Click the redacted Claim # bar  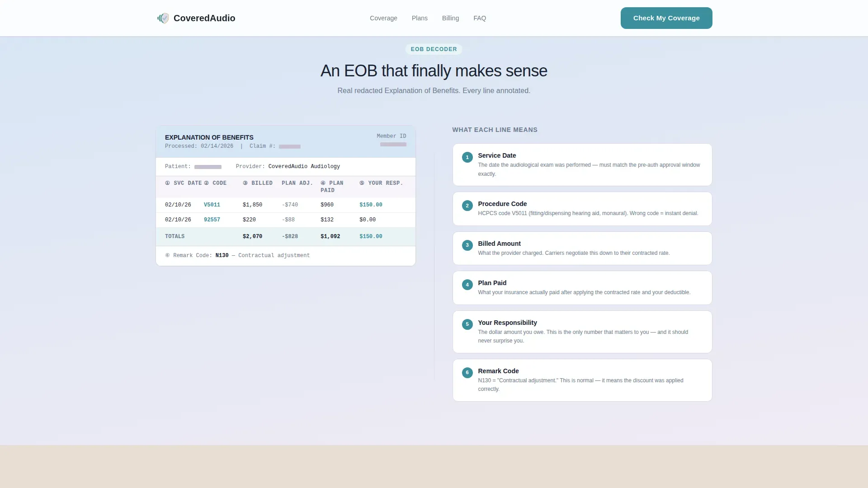(x=290, y=146)
